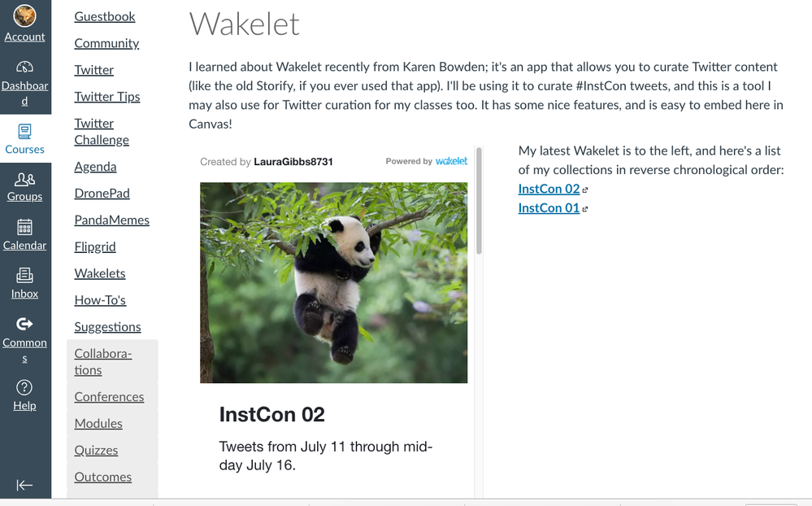Open the PandaMemes page

[111, 220]
